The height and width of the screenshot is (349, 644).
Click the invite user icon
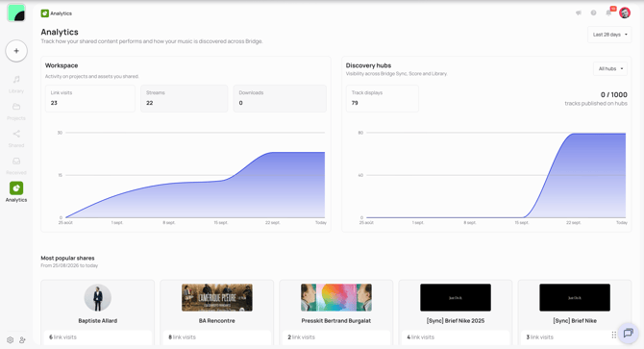(x=23, y=340)
